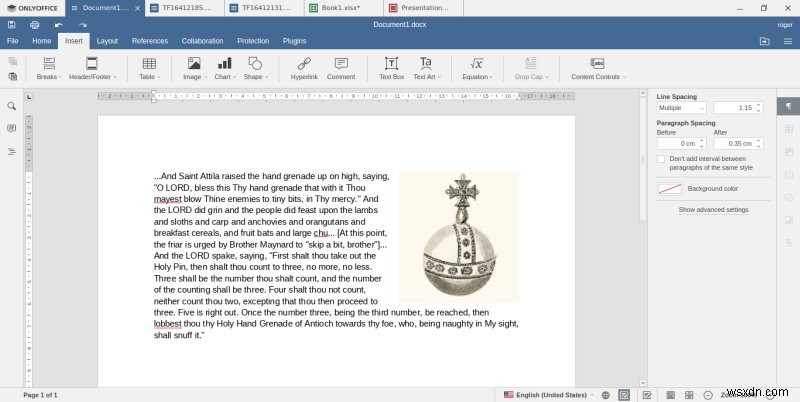
Task: Switch to the Book1.xlsx document tab
Action: point(344,8)
